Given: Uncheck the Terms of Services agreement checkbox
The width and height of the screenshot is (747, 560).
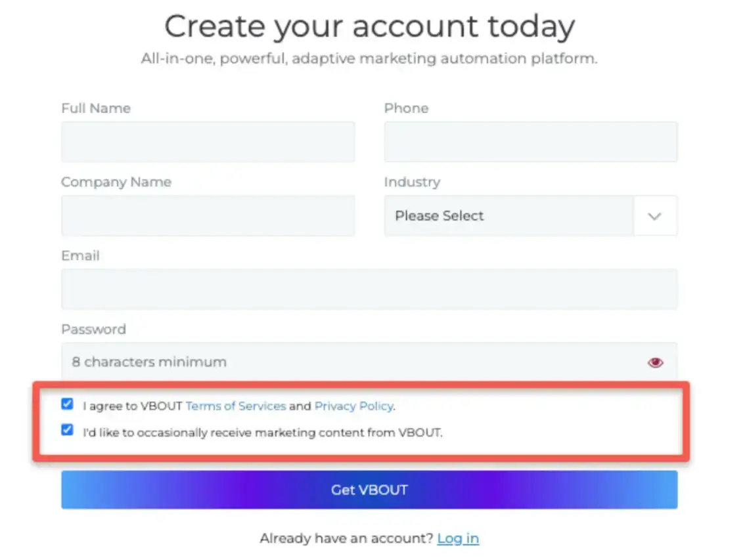Looking at the screenshot, I should click(x=67, y=404).
